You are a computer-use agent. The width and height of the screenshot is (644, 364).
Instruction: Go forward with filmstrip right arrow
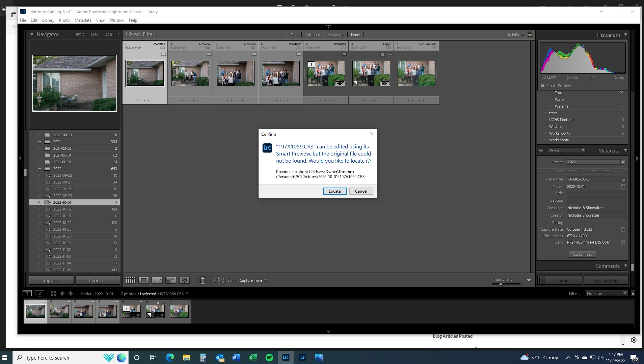click(x=71, y=293)
